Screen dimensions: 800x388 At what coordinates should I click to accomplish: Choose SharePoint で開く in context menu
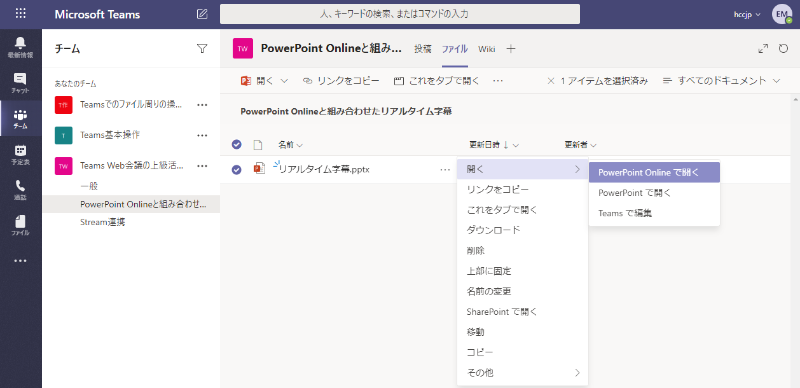pyautogui.click(x=522, y=311)
